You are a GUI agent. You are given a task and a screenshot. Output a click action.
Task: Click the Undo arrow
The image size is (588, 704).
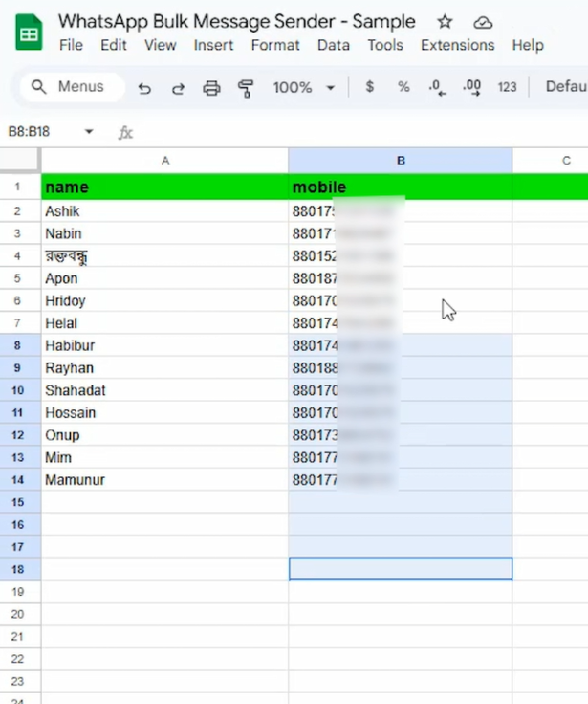pos(144,88)
